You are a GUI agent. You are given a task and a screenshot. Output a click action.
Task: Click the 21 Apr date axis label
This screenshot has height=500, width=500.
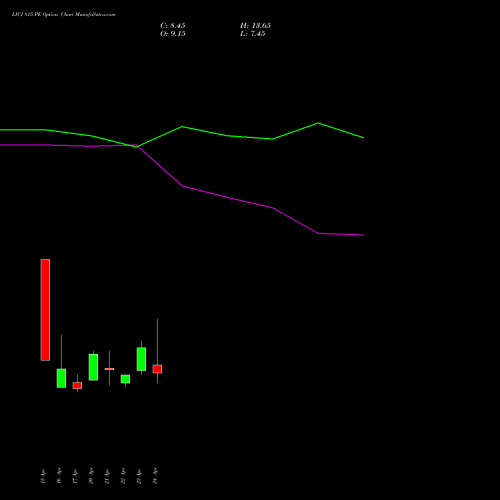pyautogui.click(x=107, y=476)
